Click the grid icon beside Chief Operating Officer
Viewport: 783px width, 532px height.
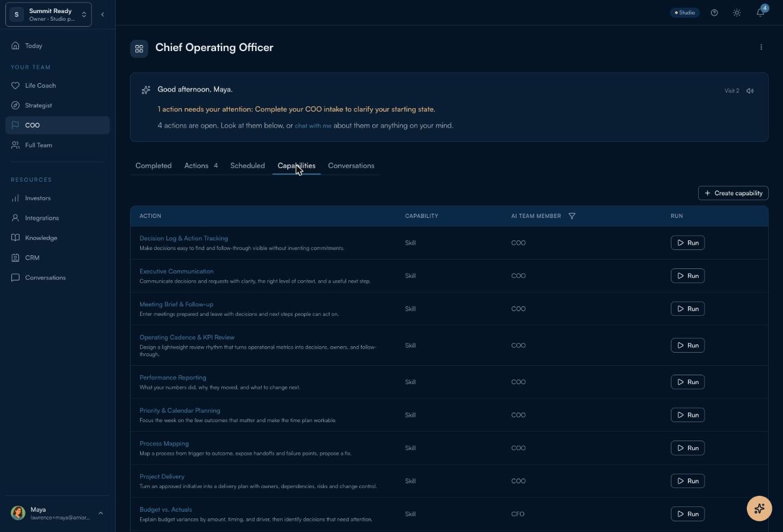tap(139, 49)
